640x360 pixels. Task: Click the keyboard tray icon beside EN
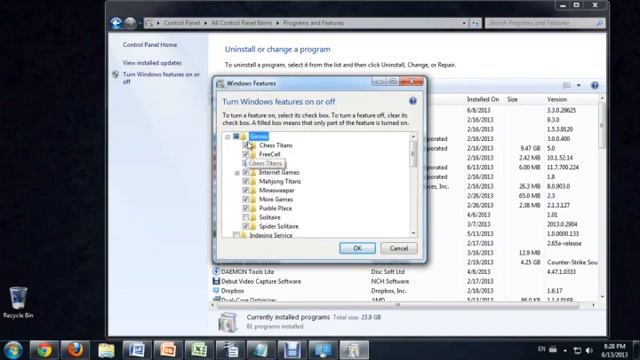coord(553,349)
